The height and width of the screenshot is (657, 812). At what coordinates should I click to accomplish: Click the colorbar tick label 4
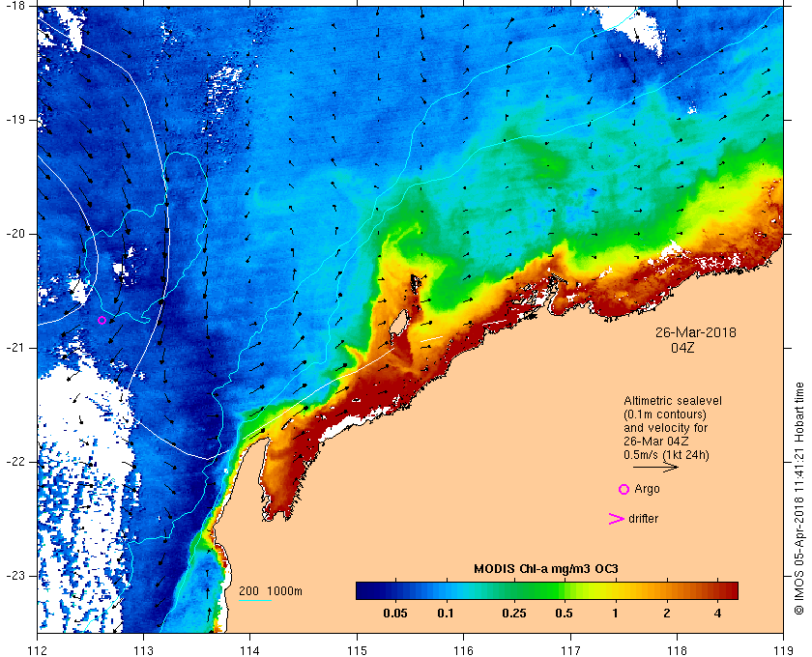pos(717,614)
